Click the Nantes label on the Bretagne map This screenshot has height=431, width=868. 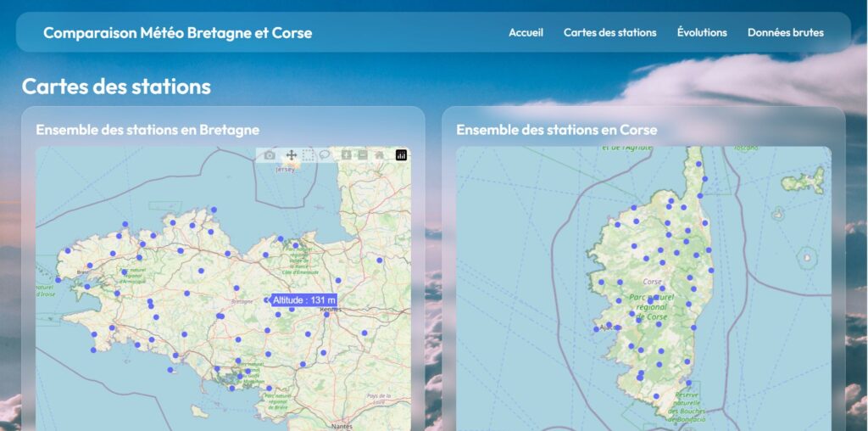[x=341, y=426]
